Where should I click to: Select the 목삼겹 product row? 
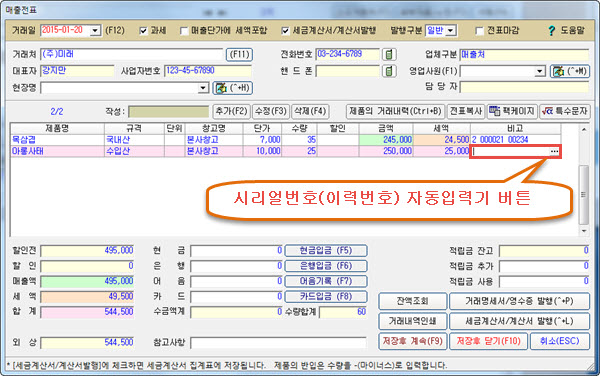click(285, 140)
